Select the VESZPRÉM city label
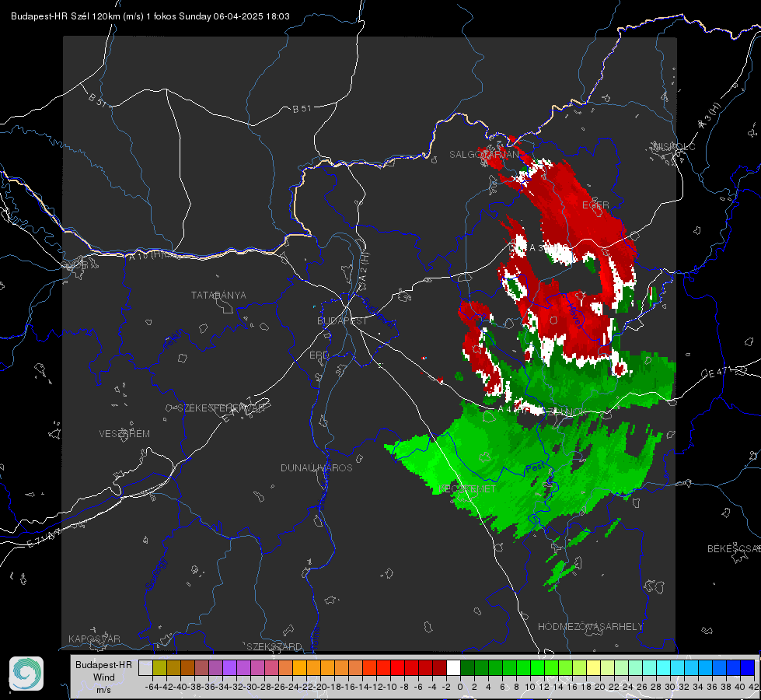 [124, 434]
